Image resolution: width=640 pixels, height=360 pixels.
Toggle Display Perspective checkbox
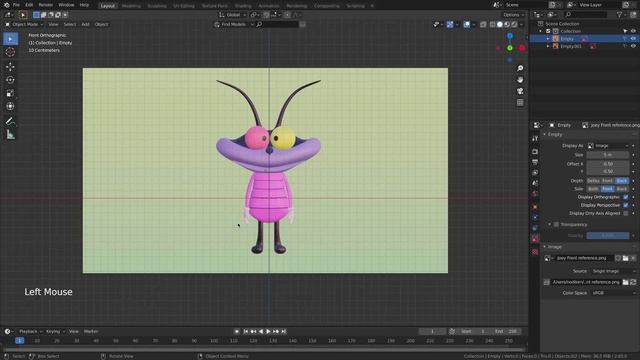pyautogui.click(x=626, y=205)
